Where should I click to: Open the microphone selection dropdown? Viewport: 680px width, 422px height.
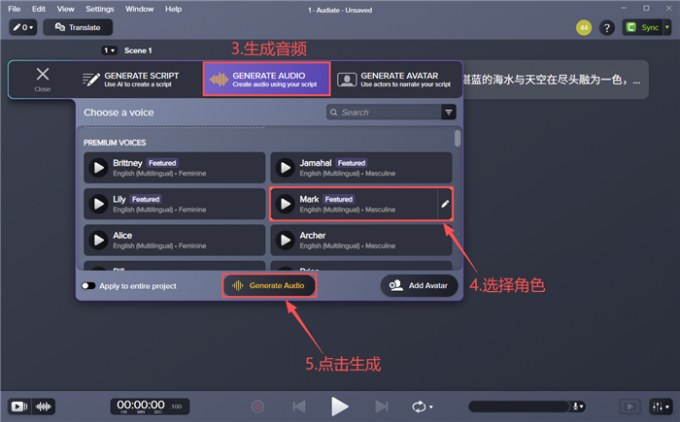pyautogui.click(x=578, y=406)
